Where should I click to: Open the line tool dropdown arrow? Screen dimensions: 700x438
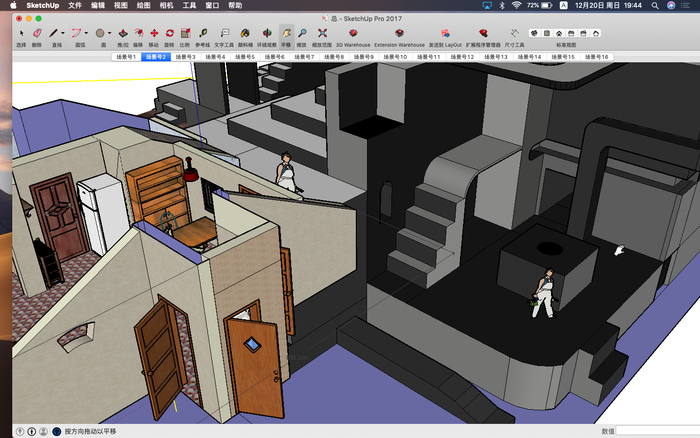click(64, 33)
